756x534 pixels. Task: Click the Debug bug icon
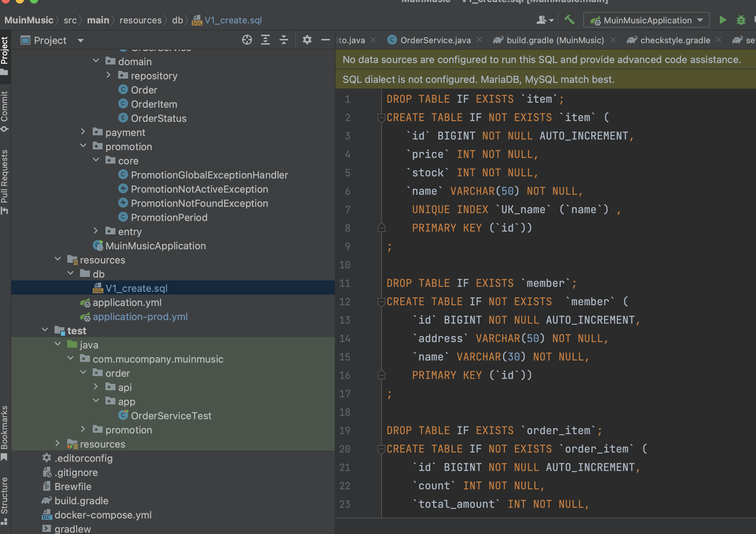[x=741, y=20]
